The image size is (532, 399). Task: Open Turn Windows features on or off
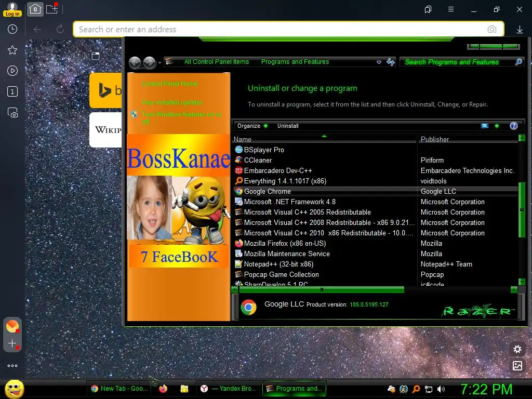(181, 118)
